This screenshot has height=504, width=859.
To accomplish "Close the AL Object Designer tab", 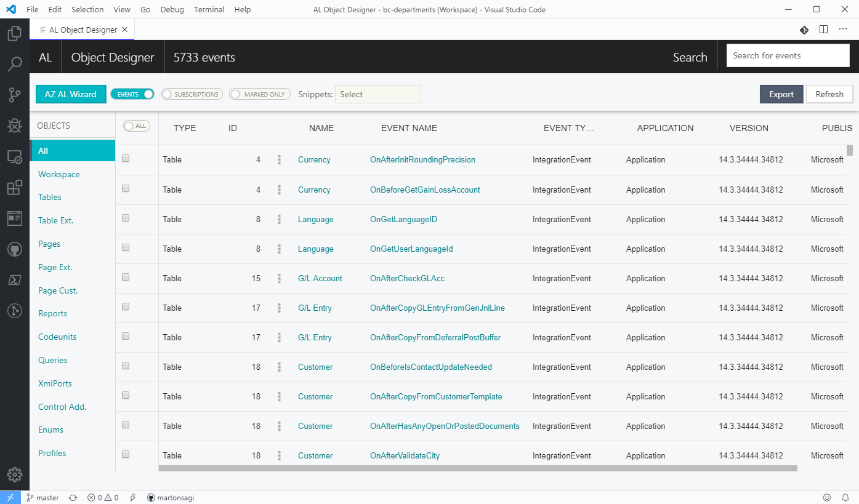I will click(x=124, y=30).
